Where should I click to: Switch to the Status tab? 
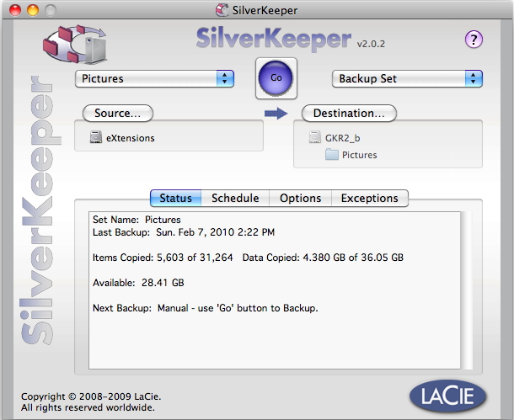[x=176, y=198]
